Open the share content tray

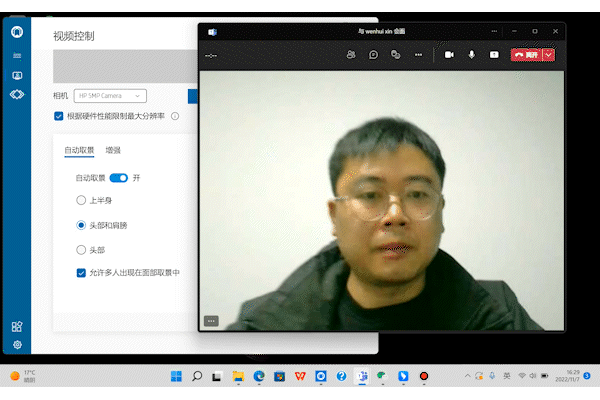[x=493, y=54]
